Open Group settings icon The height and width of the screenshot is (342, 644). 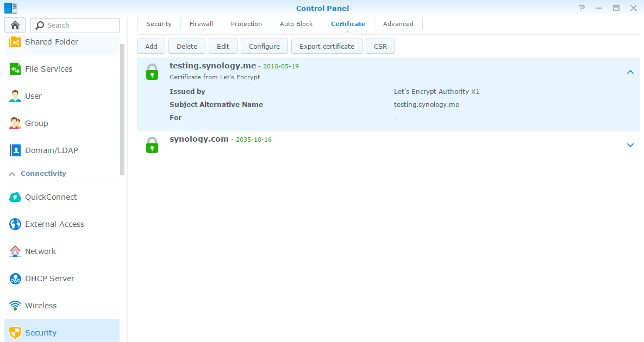coord(15,123)
